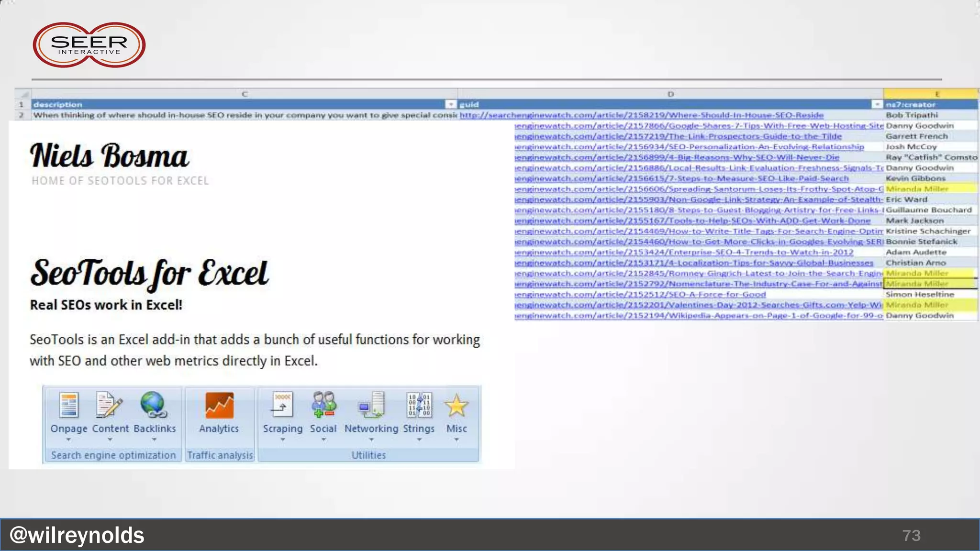The width and height of the screenshot is (980, 551).
Task: Click the Analytics chart icon
Action: [219, 406]
